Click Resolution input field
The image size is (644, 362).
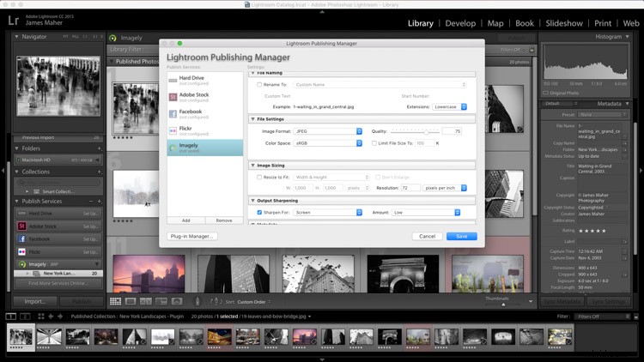(410, 188)
